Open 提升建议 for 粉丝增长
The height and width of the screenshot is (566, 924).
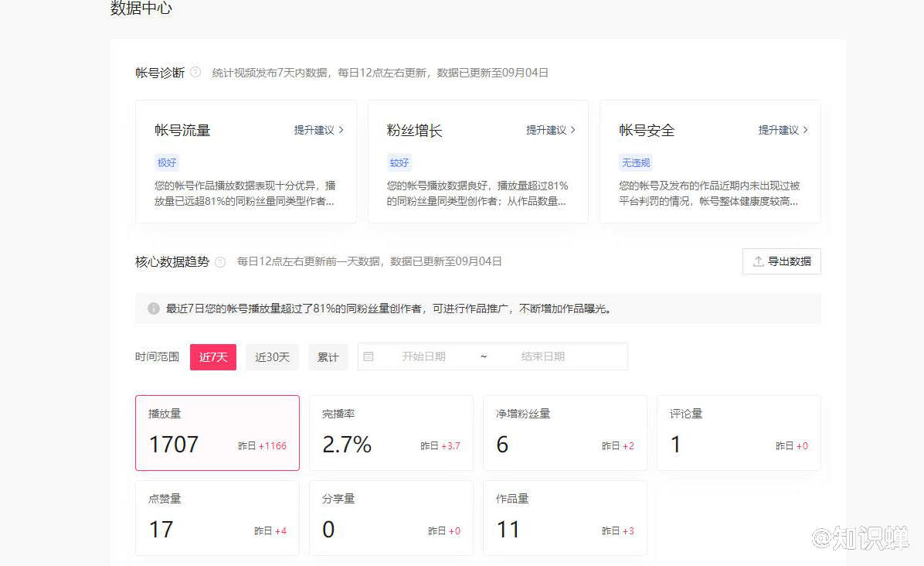click(551, 130)
